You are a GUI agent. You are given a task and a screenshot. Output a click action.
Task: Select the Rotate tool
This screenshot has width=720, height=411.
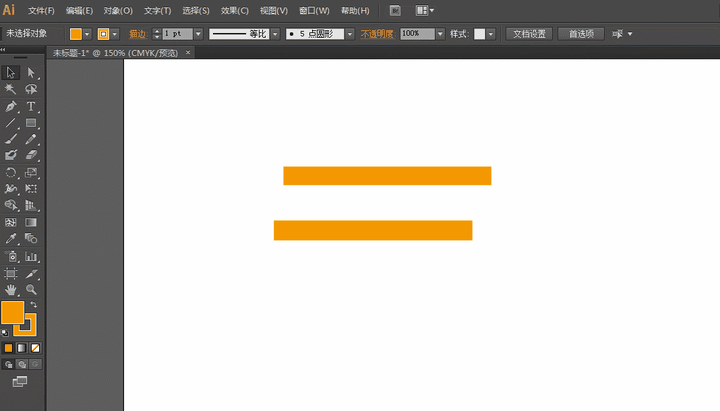pyautogui.click(x=11, y=173)
